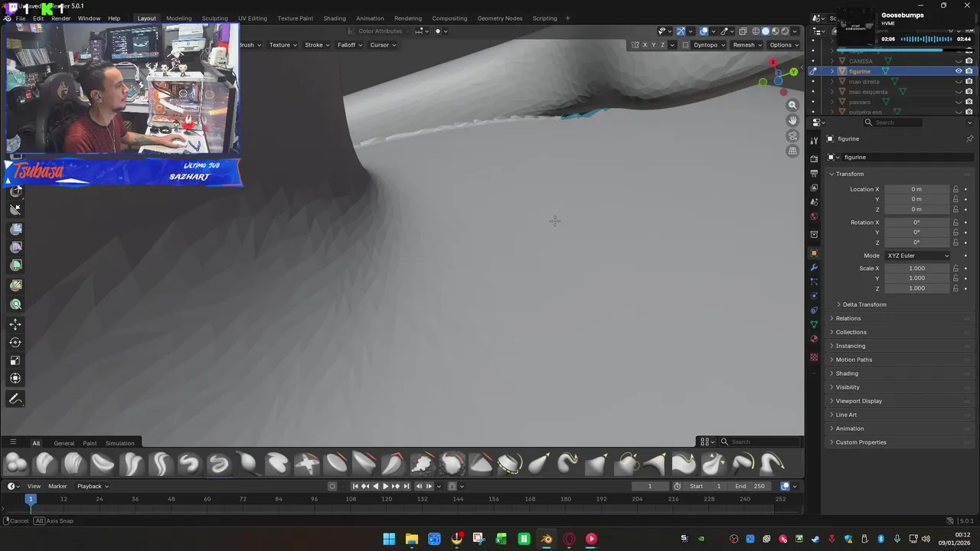Open the Stroke dropdown menu
The image size is (980, 551).
[317, 45]
